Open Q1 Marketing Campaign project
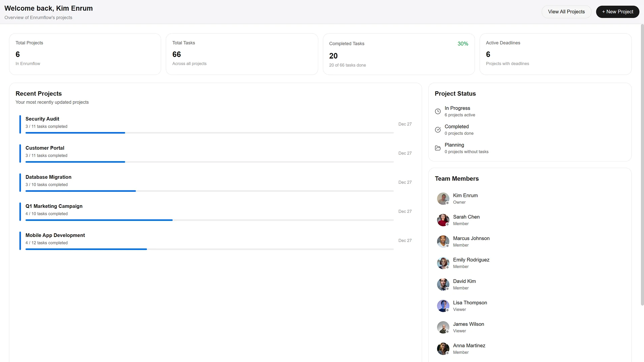644x362 pixels. pyautogui.click(x=54, y=206)
